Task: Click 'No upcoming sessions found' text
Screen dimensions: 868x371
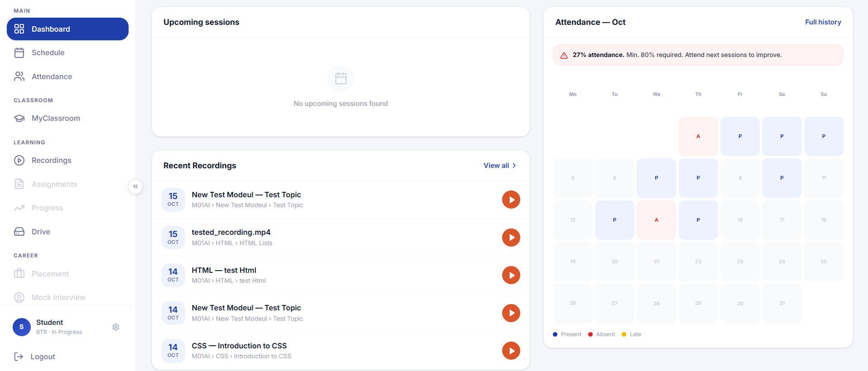Action: (x=341, y=104)
